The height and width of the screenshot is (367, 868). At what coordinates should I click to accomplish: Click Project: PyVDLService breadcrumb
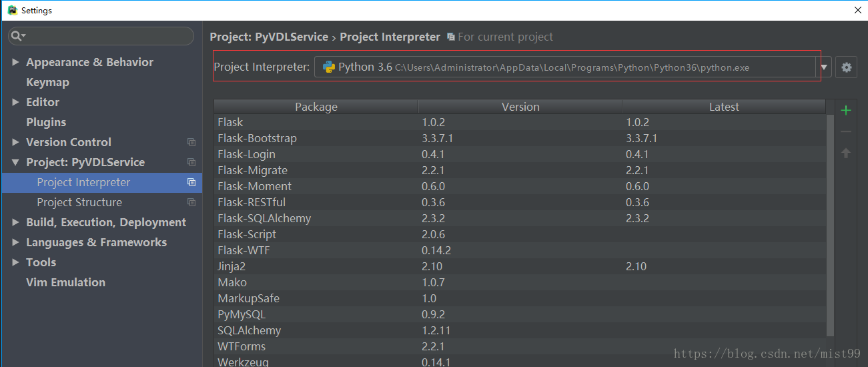tap(269, 37)
